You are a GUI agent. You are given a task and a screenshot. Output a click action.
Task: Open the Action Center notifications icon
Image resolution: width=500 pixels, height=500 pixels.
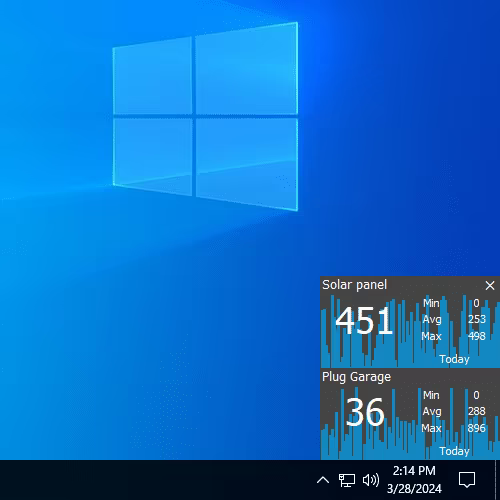pyautogui.click(x=467, y=480)
